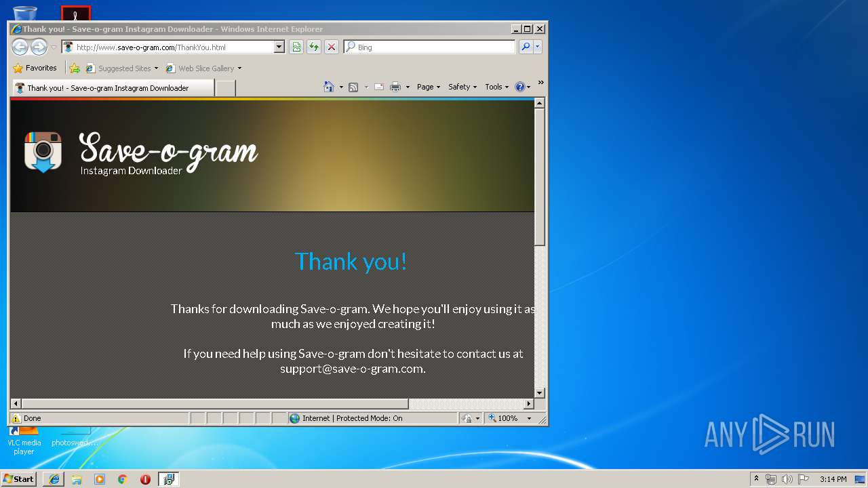The height and width of the screenshot is (488, 868).
Task: Click the volume speaker tray icon
Action: point(787,479)
